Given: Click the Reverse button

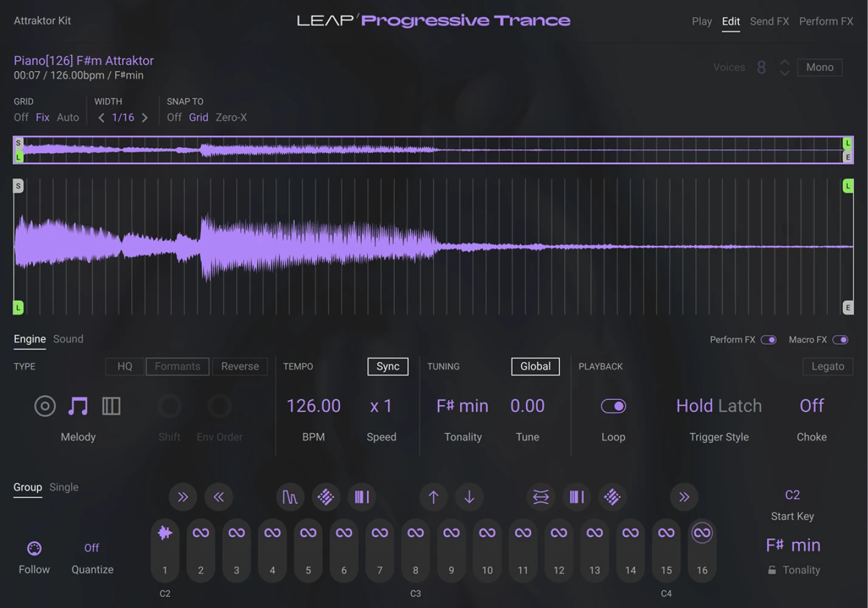Looking at the screenshot, I should coord(239,366).
